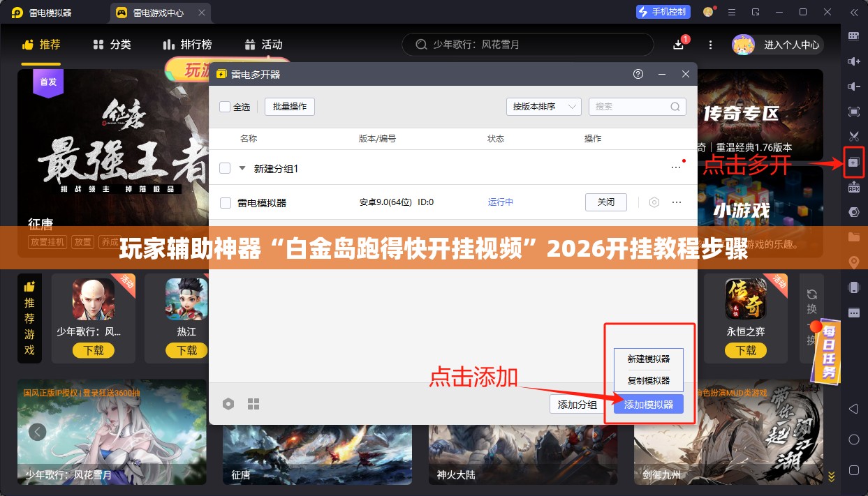Screen dimensions: 868x496
Task: Expand the yellow double chevron at bottom right
Action: point(831,477)
